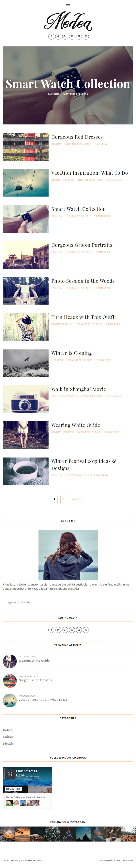This screenshot has height=868, width=136.
Task: Click the Vine icon in Social Media widget
Action: click(x=79, y=630)
